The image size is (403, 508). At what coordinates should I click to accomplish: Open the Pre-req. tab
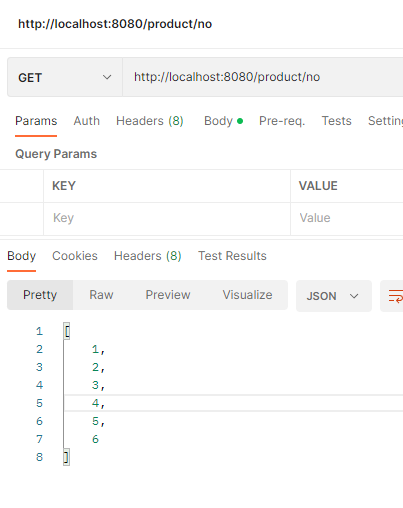282,121
